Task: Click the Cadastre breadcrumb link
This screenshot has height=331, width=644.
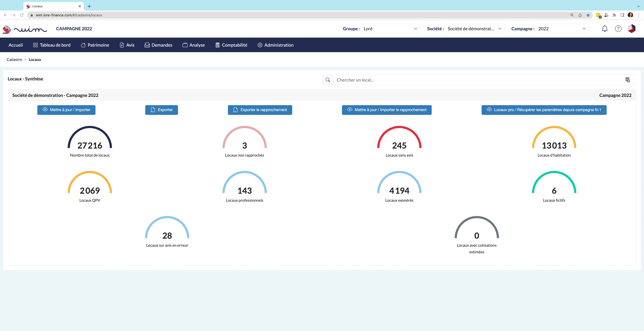Action: point(14,60)
